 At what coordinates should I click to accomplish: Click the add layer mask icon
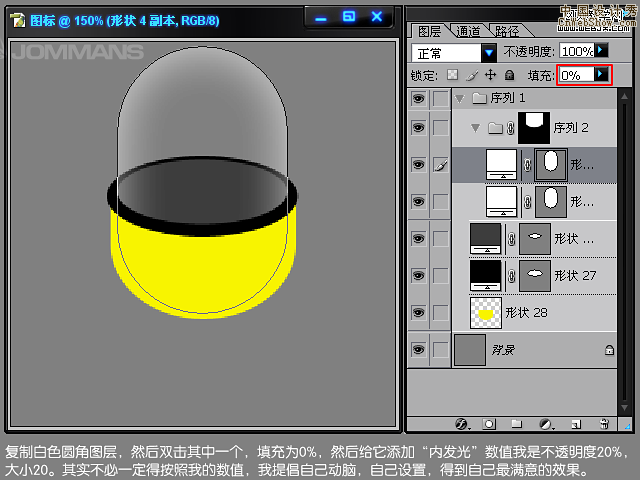(489, 424)
